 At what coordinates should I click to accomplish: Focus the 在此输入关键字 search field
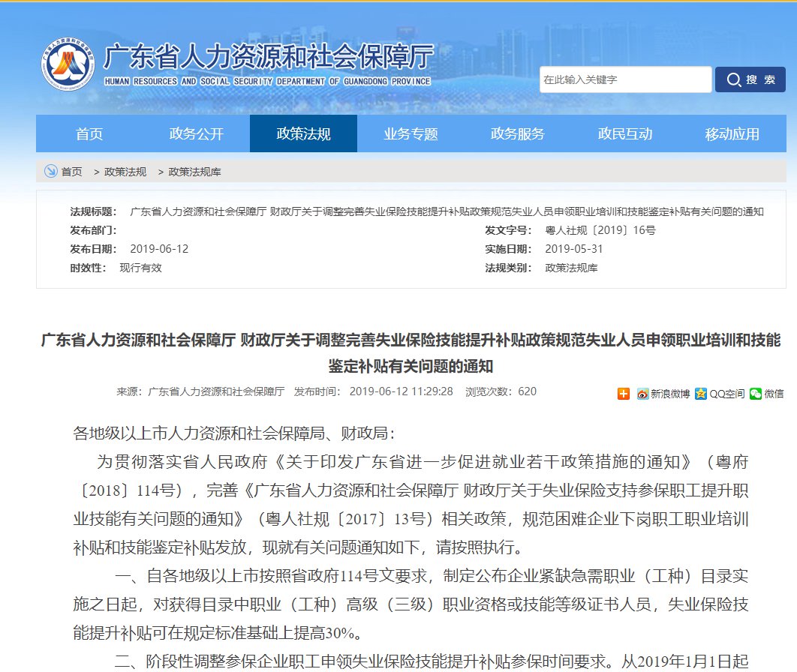625,79
